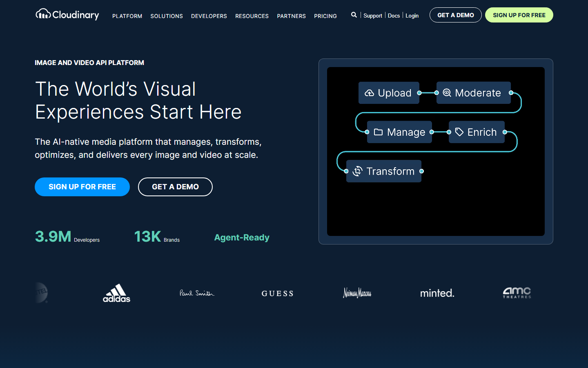Click the Cloudinary logo

point(67,15)
